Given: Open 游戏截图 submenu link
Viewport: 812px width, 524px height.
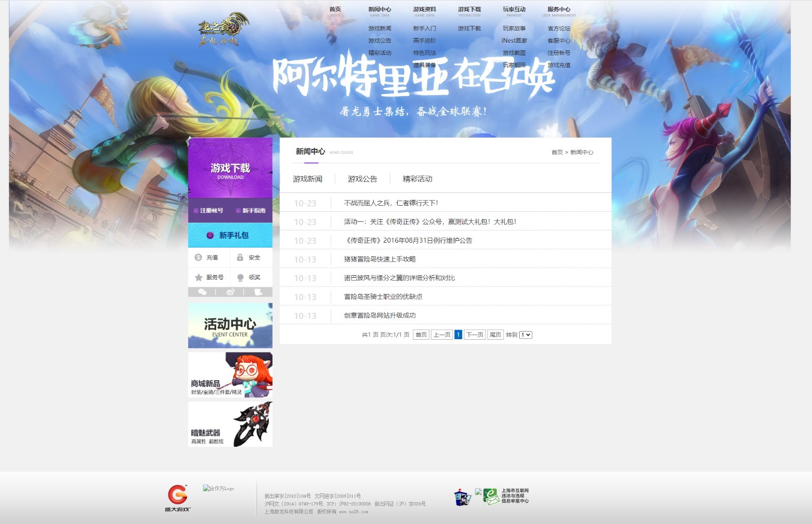Looking at the screenshot, I should pyautogui.click(x=514, y=53).
